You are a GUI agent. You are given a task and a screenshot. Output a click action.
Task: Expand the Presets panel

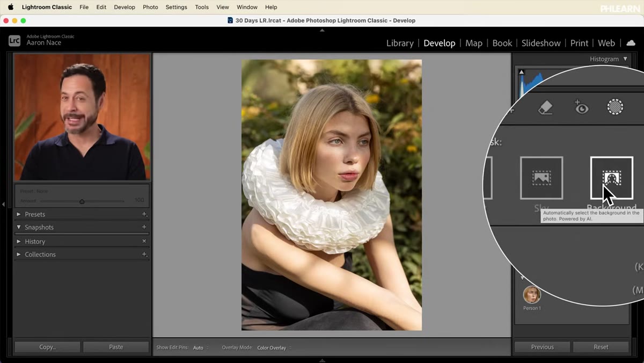coord(19,214)
